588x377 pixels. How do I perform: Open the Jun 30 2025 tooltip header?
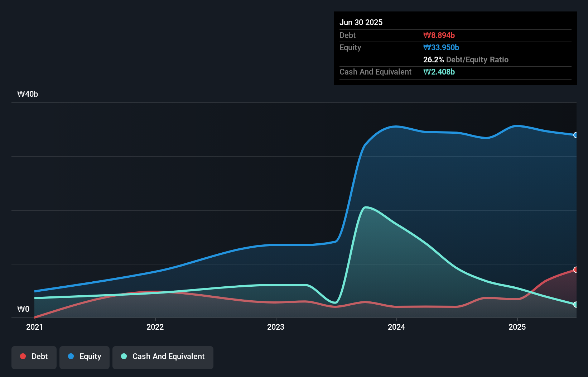tap(361, 22)
